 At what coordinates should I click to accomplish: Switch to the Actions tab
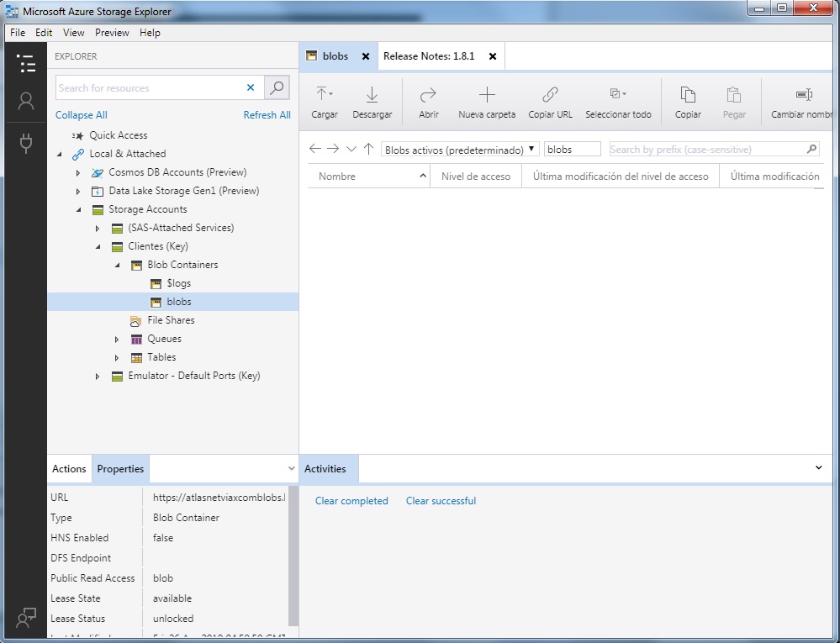point(69,468)
